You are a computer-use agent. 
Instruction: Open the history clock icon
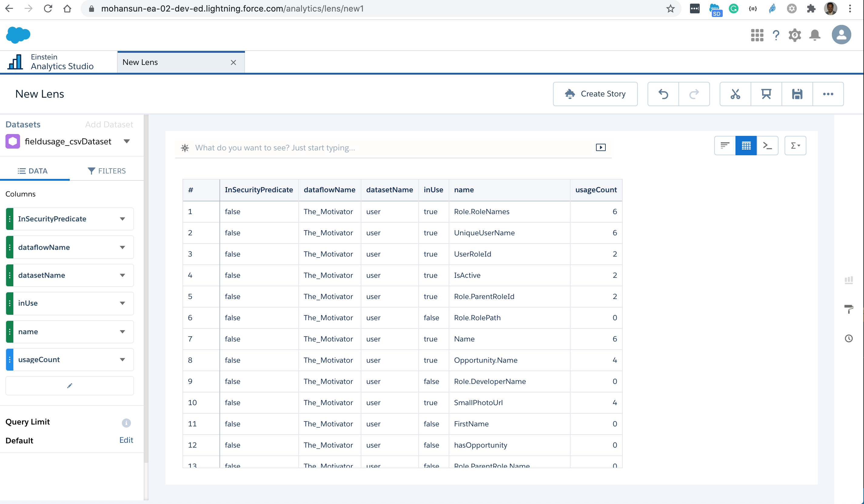tap(849, 339)
